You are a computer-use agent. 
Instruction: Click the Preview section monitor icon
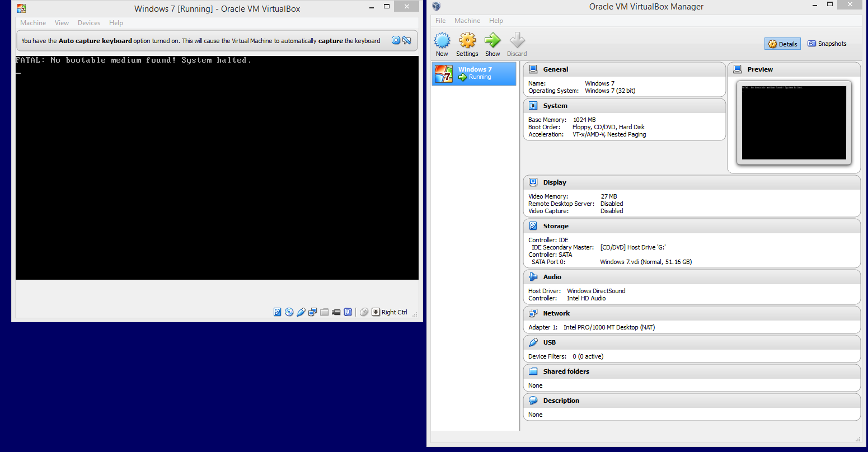point(738,69)
